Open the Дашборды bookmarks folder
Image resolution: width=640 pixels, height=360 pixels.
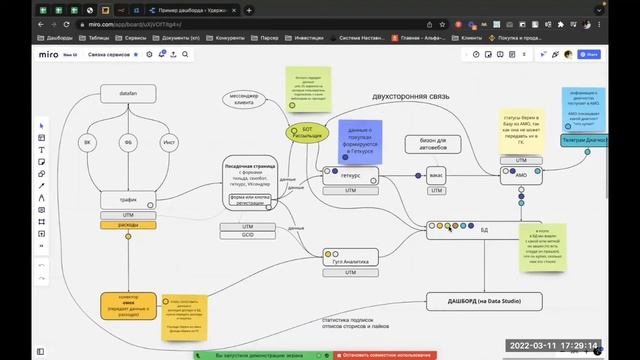[55, 38]
